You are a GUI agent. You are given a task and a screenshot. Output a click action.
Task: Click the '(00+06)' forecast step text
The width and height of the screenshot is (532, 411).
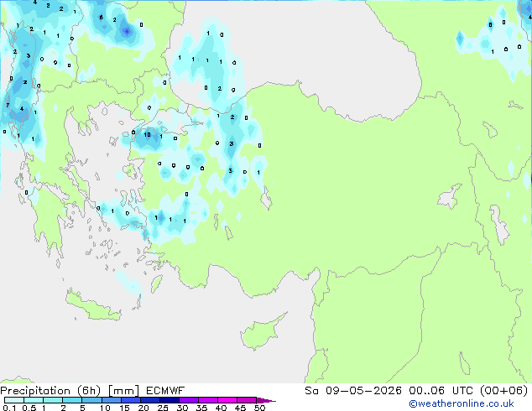(x=503, y=391)
